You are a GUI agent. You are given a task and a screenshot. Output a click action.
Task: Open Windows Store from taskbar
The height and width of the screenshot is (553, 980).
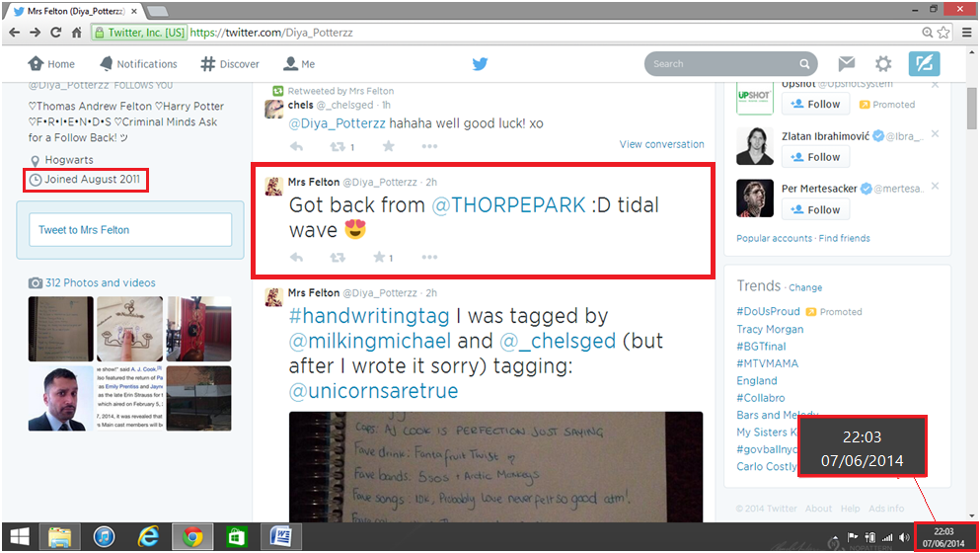pyautogui.click(x=236, y=537)
